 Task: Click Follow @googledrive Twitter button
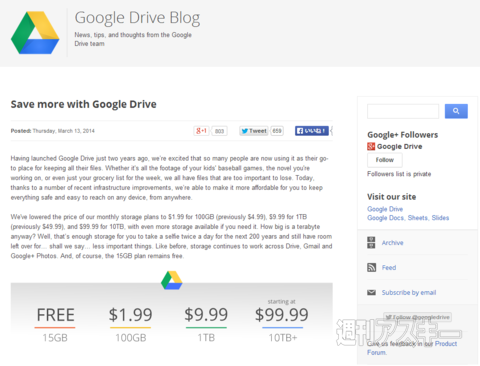tap(417, 317)
